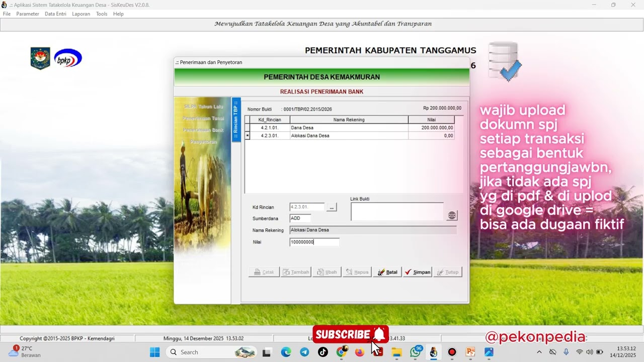Click the 200.000.000,00 value cell in table
Image resolution: width=644 pixels, height=362 pixels.
(x=431, y=128)
